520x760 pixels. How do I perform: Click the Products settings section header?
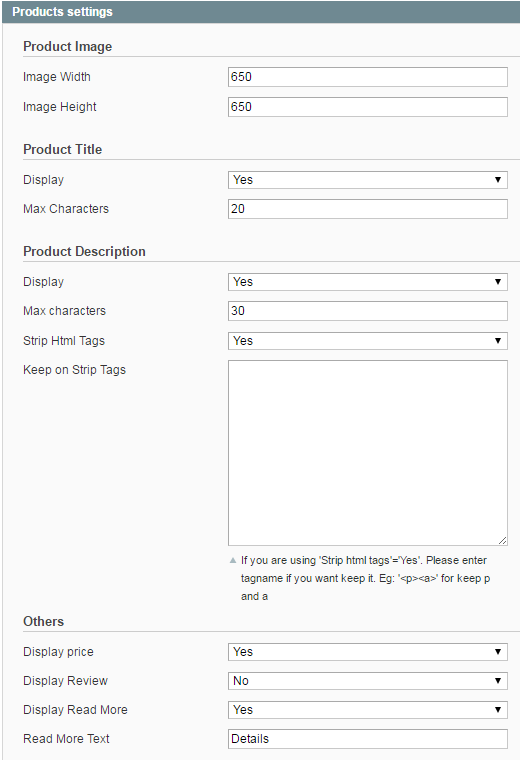(x=261, y=12)
